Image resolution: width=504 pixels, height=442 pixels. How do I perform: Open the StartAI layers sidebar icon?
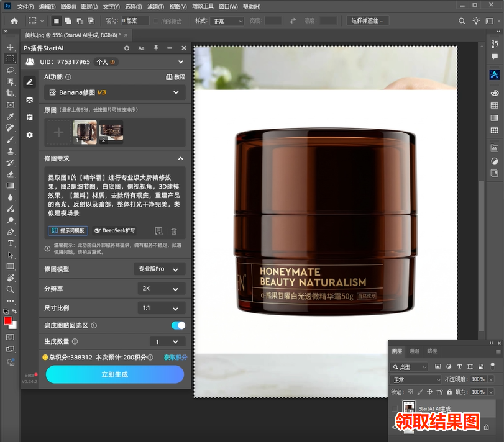coord(30,100)
